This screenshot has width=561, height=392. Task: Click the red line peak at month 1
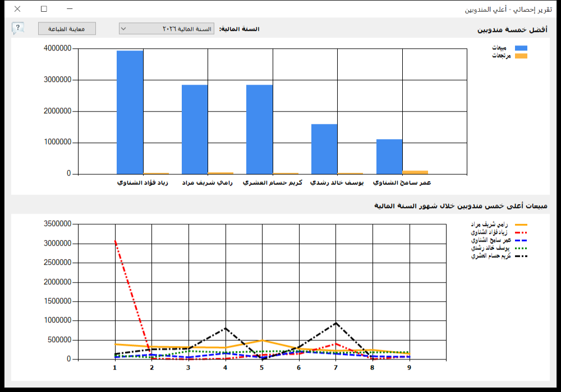(x=115, y=241)
